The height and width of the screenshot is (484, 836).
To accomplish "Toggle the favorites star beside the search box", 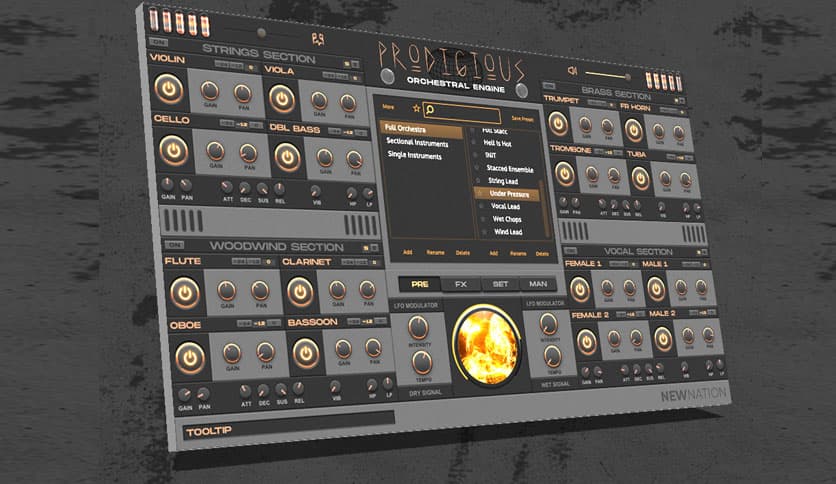I will [x=416, y=108].
